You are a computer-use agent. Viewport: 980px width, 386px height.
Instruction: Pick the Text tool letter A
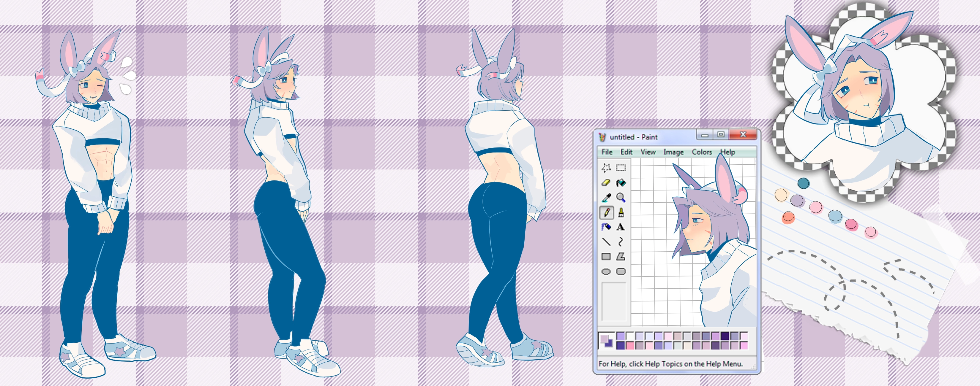click(621, 227)
